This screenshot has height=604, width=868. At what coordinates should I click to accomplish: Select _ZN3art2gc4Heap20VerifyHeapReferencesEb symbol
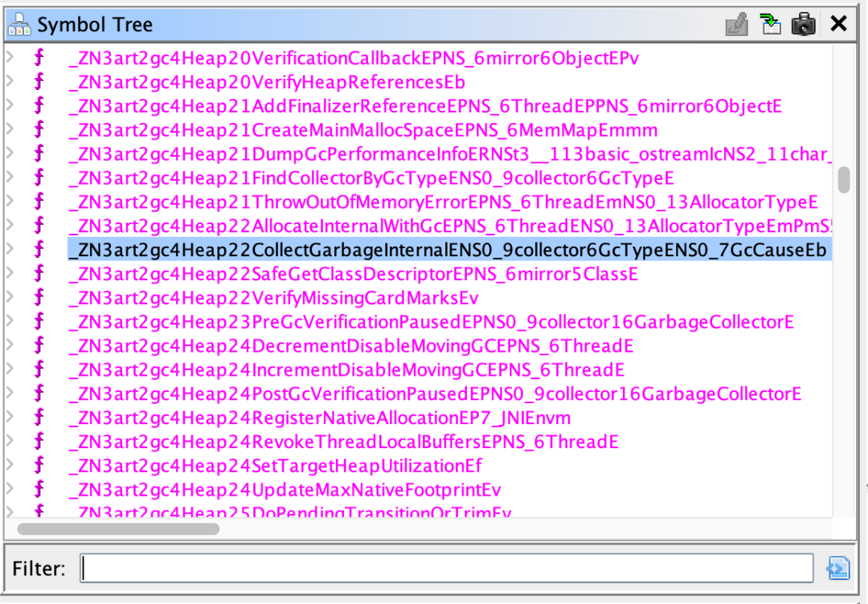point(267,82)
